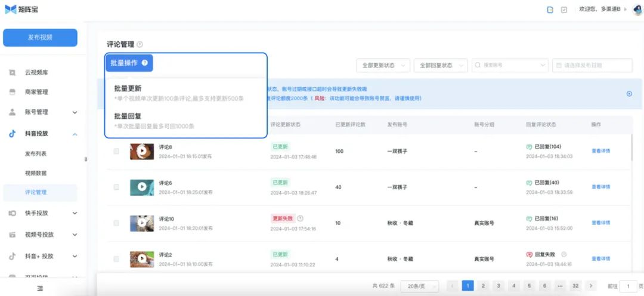Click 查看详情 for 评论10 row
This screenshot has height=296, width=644.
600,223
